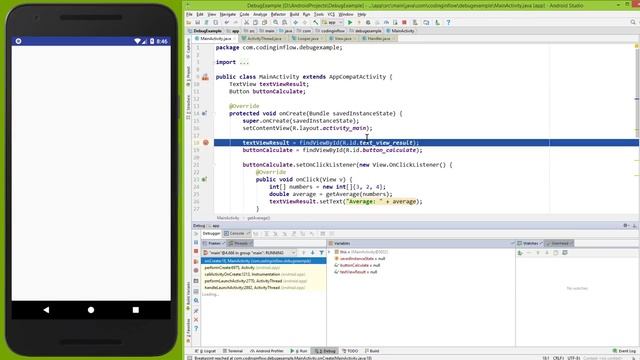Click View Breakpoints red circle icon in debug sidebar

pos(196,270)
